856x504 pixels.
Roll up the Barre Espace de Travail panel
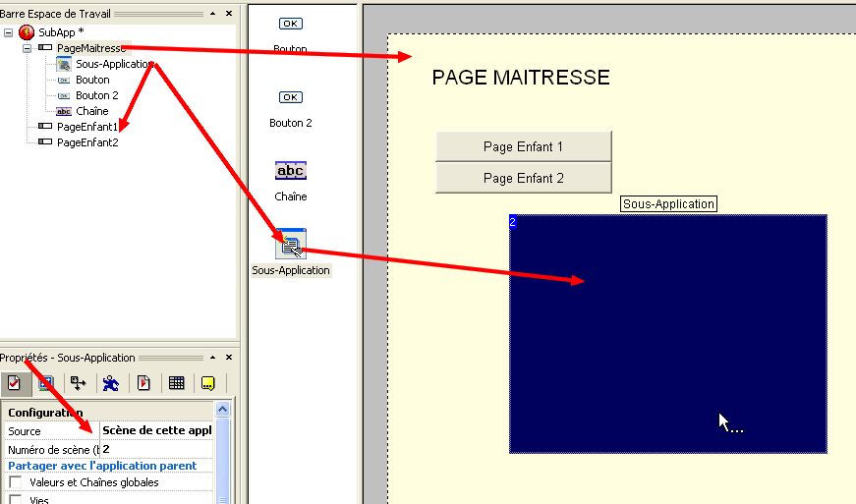coord(213,14)
